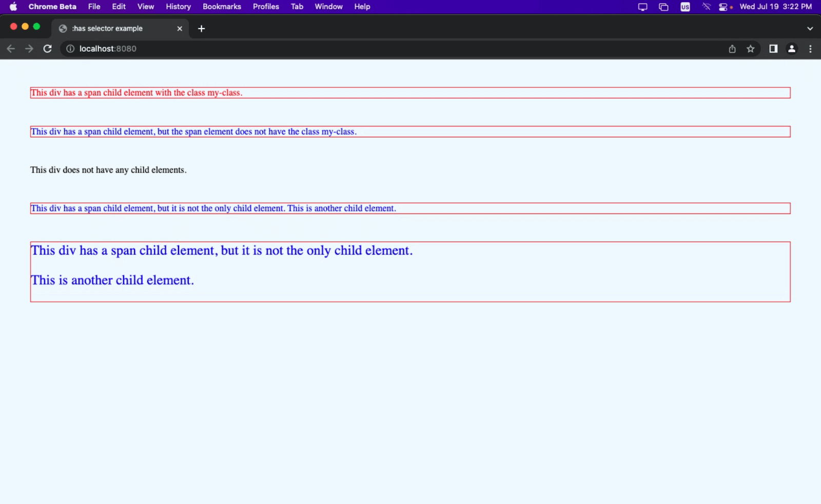Screen dimensions: 821x504
Task: Open the share menu with the upload icon
Action: click(x=732, y=49)
